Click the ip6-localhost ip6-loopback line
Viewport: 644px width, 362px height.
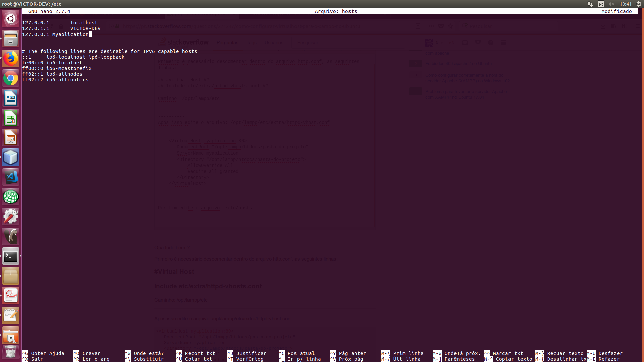click(73, 57)
